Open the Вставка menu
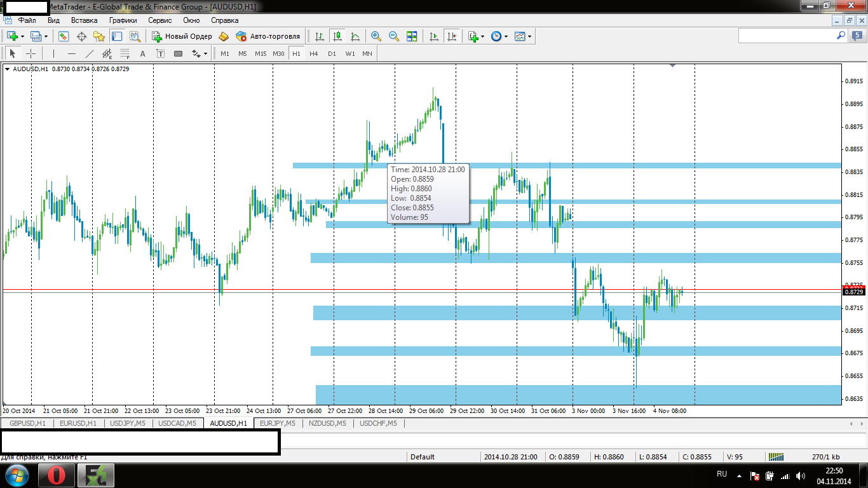Viewport: 868px width, 488px height. click(x=85, y=20)
